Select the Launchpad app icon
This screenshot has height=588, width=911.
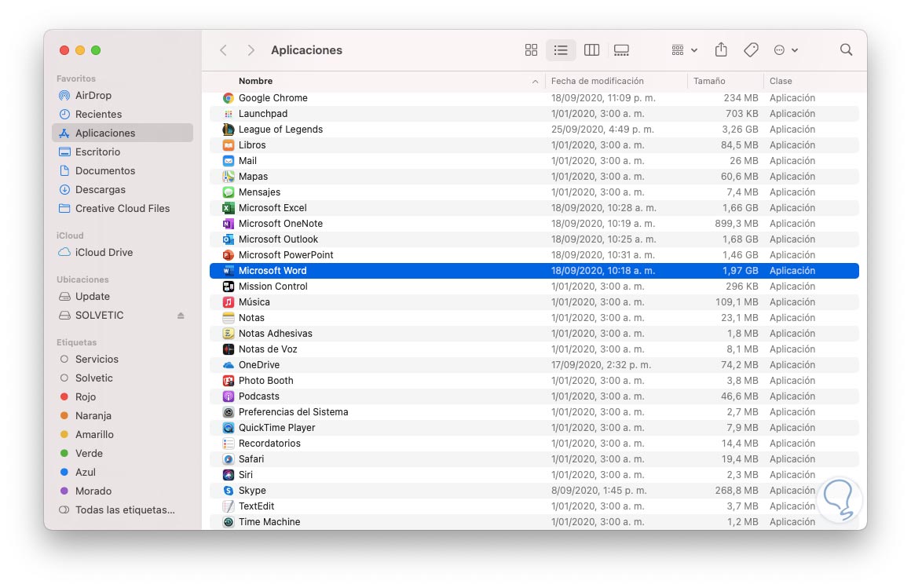coord(229,114)
